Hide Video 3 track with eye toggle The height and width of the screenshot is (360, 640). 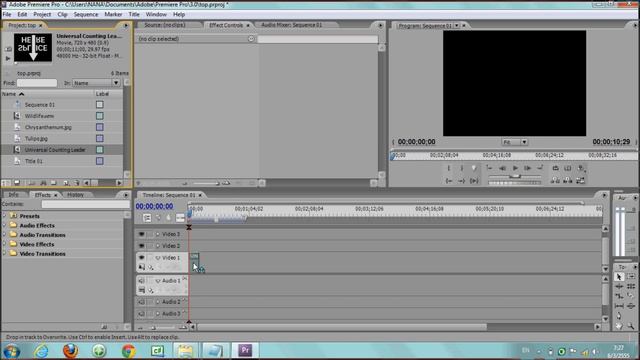[x=141, y=234]
